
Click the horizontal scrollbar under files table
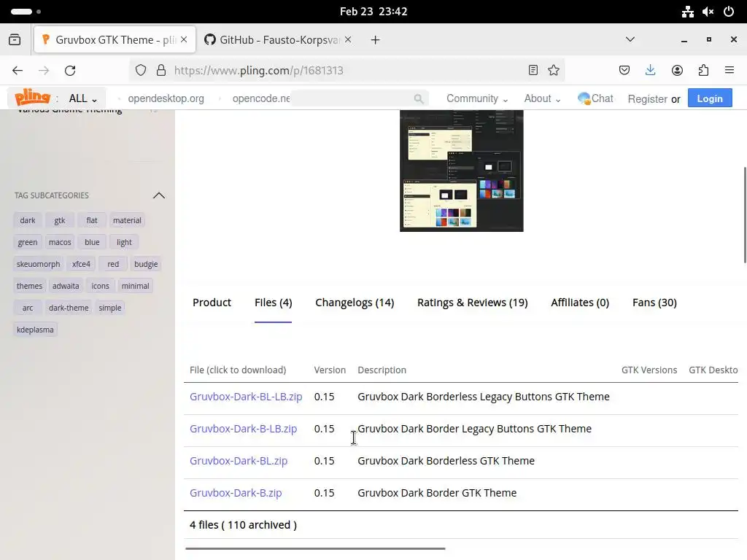pyautogui.click(x=315, y=548)
